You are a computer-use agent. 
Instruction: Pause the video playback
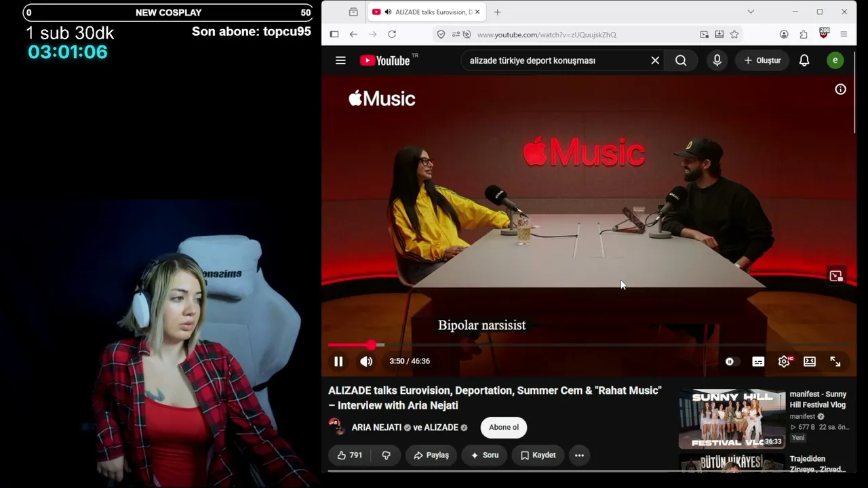coord(338,361)
